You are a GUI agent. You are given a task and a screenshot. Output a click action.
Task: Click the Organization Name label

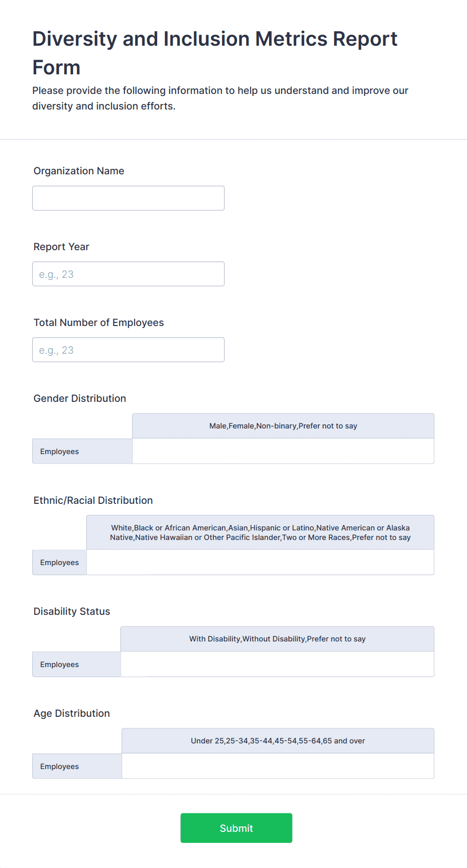point(79,171)
